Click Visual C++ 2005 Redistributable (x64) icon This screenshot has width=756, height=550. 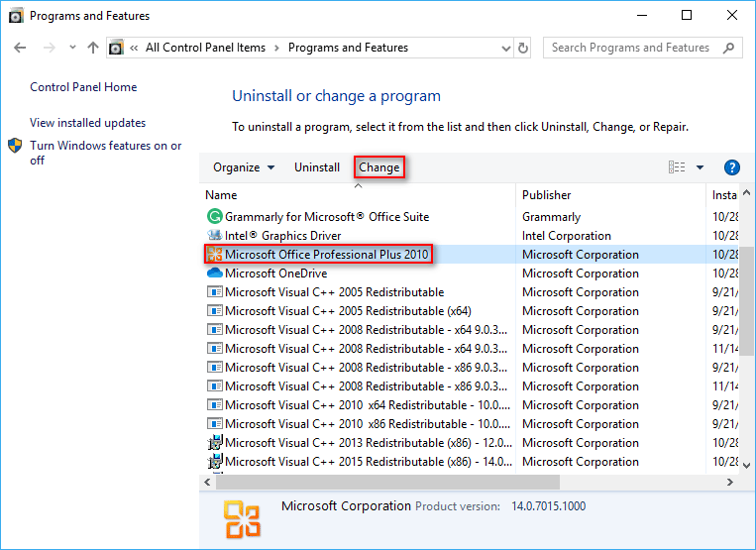tap(215, 310)
